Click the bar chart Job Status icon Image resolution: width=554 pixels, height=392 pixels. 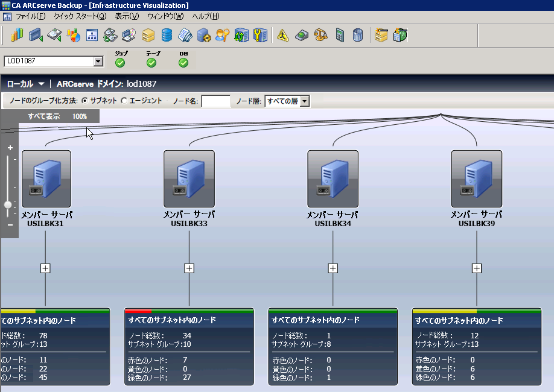tap(17, 35)
